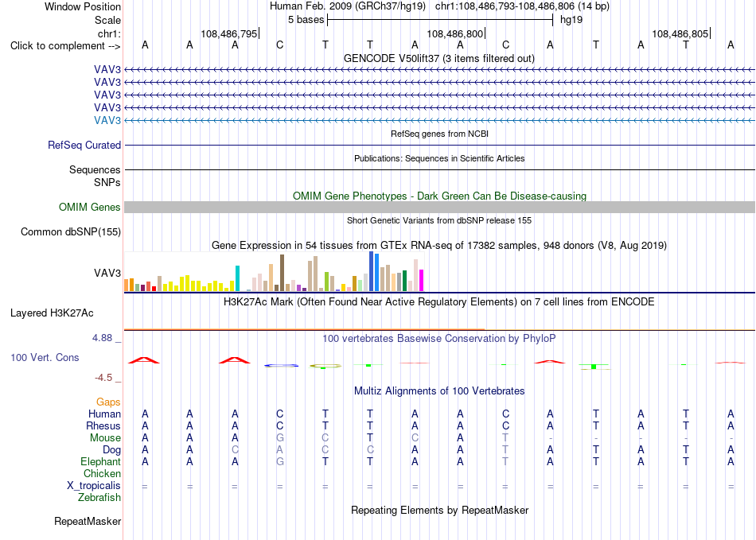Click the chr1:108,486,793-108,486,806 (14 bp) position text

(522, 6)
